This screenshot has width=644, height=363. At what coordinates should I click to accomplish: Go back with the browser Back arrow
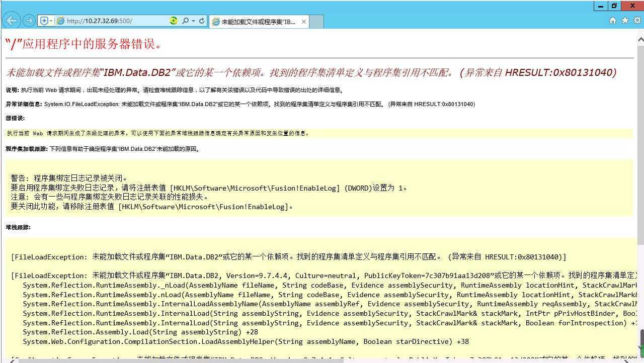click(x=12, y=21)
